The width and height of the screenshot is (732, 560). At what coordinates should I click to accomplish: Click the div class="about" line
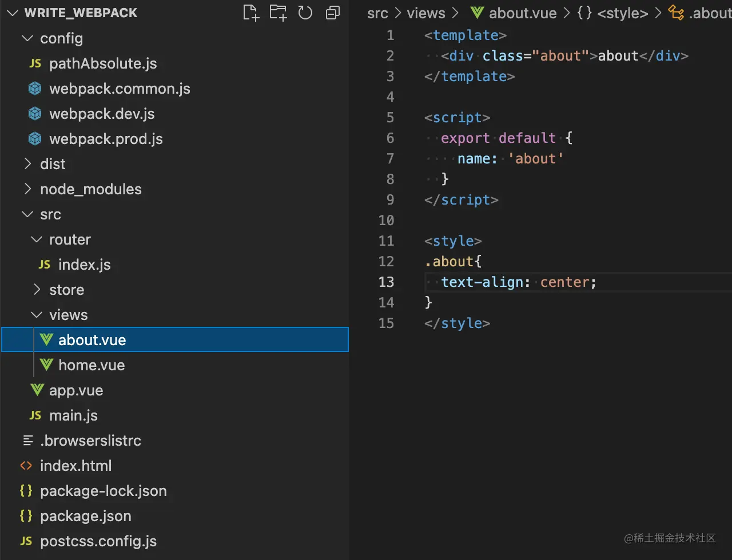[564, 56]
